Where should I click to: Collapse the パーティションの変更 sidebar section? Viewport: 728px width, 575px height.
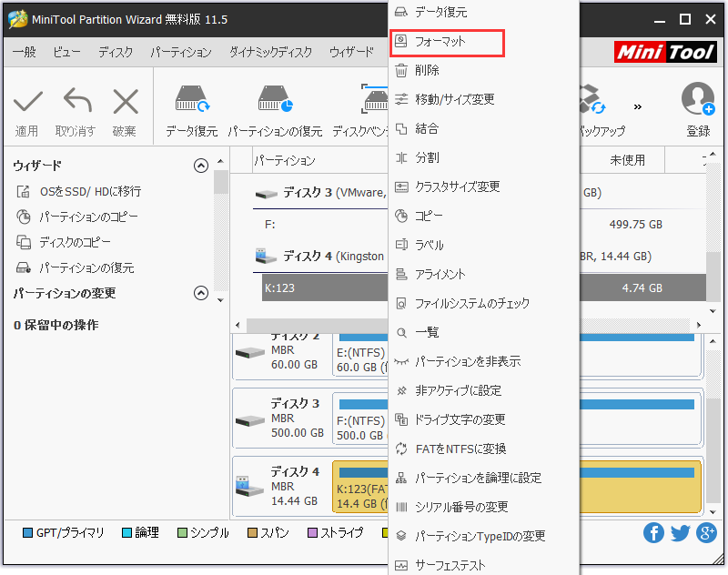[201, 293]
